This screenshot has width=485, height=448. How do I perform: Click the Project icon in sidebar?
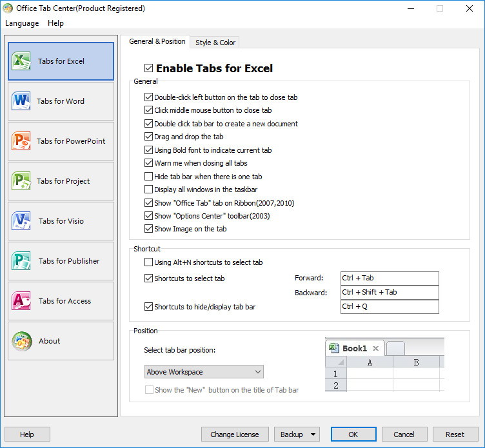click(x=21, y=180)
